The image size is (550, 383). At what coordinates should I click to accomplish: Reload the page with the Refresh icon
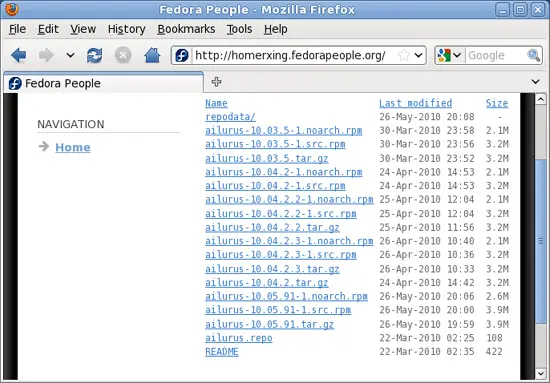point(94,55)
